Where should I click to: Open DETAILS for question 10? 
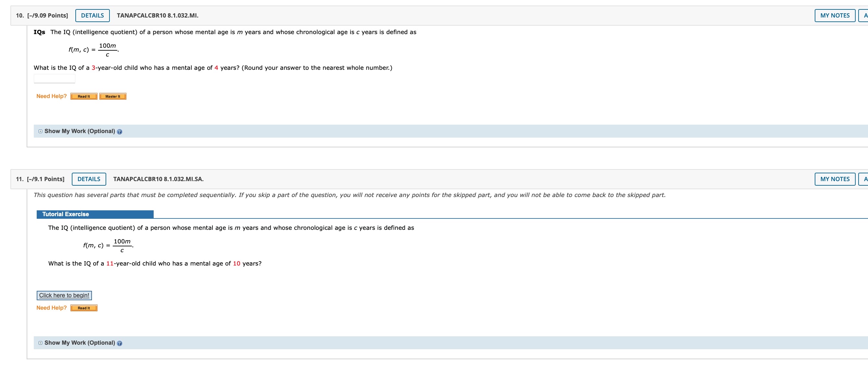pyautogui.click(x=92, y=16)
